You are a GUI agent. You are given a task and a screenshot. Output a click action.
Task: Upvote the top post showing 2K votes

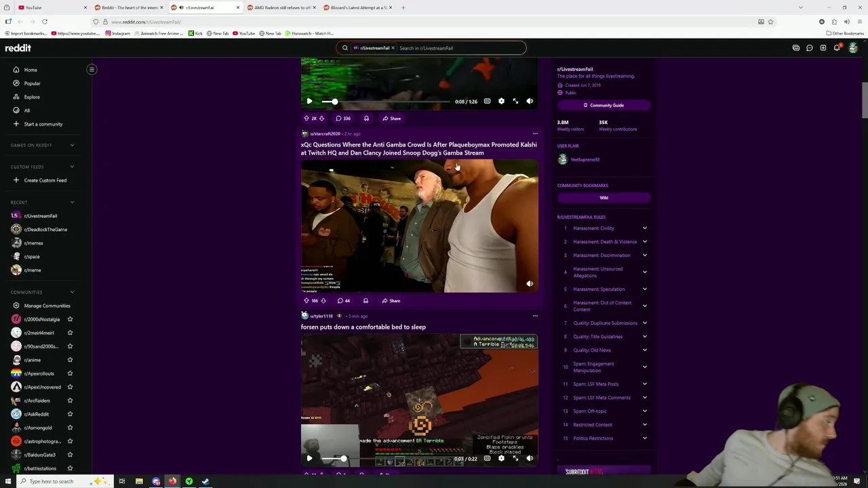306,118
